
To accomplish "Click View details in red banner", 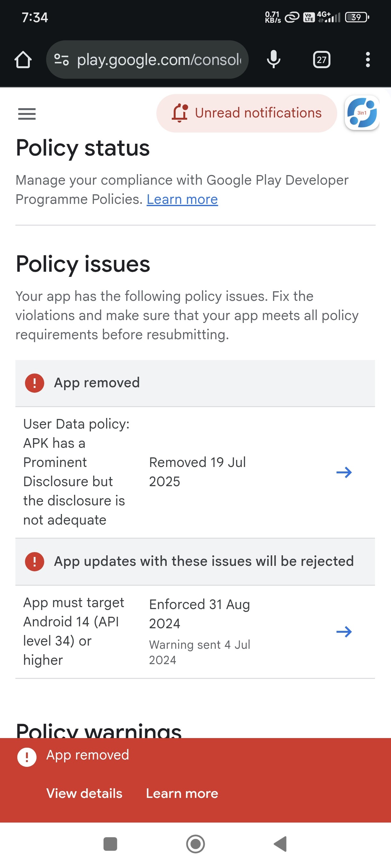I will pyautogui.click(x=84, y=793).
